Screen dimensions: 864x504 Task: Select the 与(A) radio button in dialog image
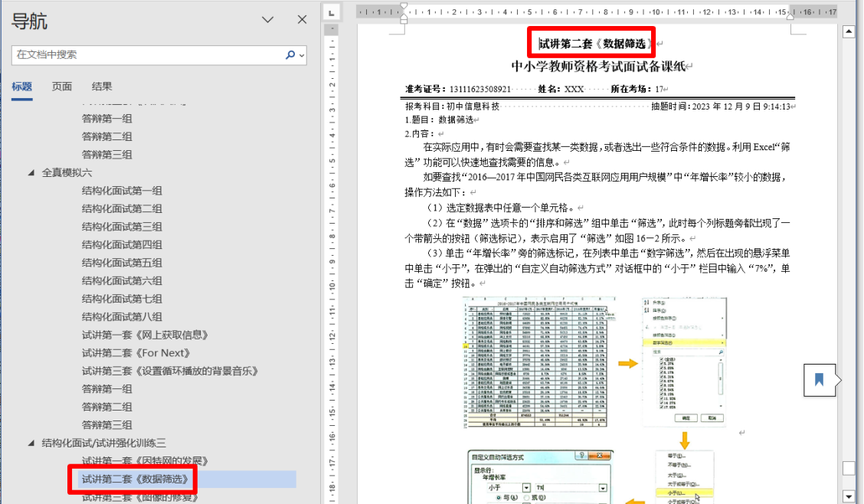(x=499, y=498)
